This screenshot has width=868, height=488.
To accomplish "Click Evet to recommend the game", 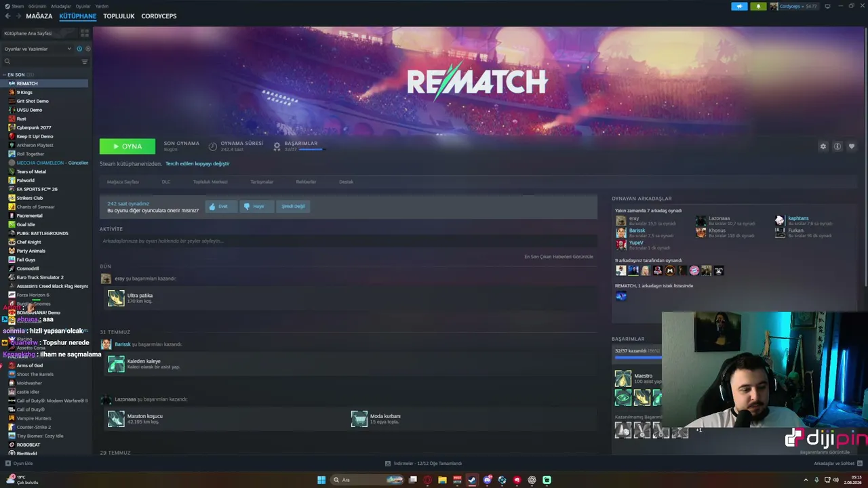I will (x=221, y=206).
